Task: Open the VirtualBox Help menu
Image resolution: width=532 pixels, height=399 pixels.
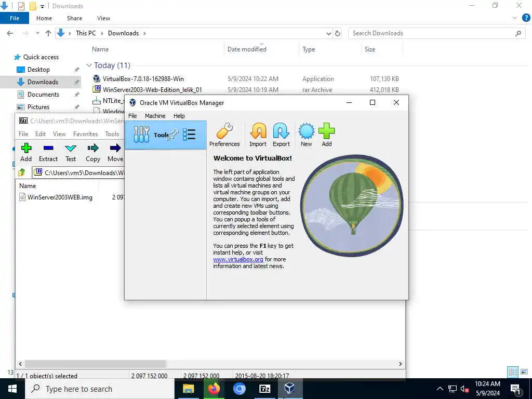Action: (x=179, y=116)
